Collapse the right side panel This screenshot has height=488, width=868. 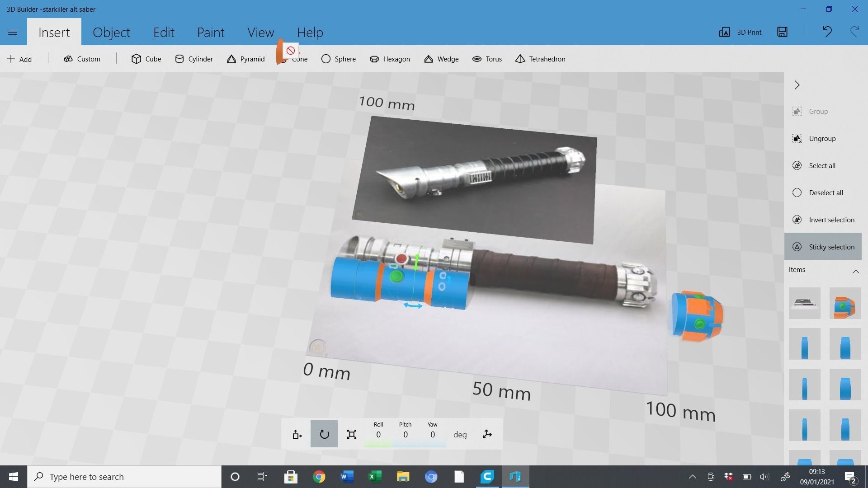coord(797,85)
